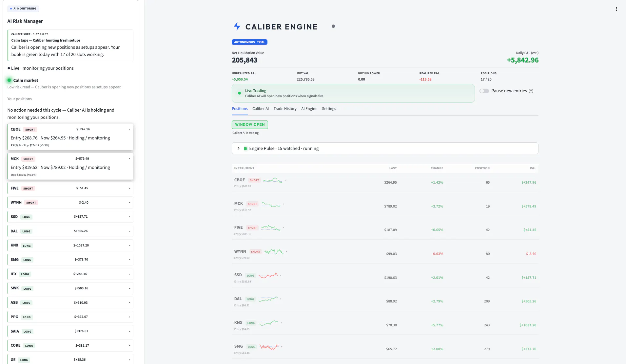Click the Daily P&L value +5,842.96

tap(522, 60)
